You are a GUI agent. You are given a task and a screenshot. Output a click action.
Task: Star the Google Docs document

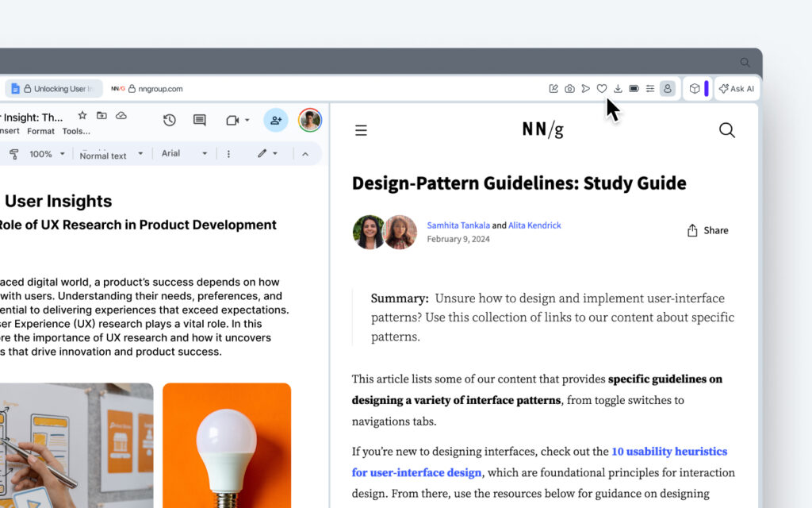[82, 115]
